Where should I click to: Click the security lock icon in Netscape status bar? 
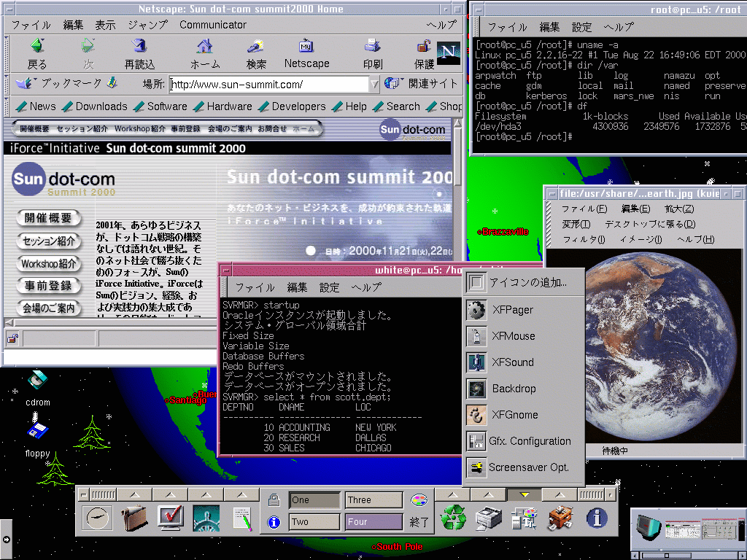pyautogui.click(x=13, y=338)
